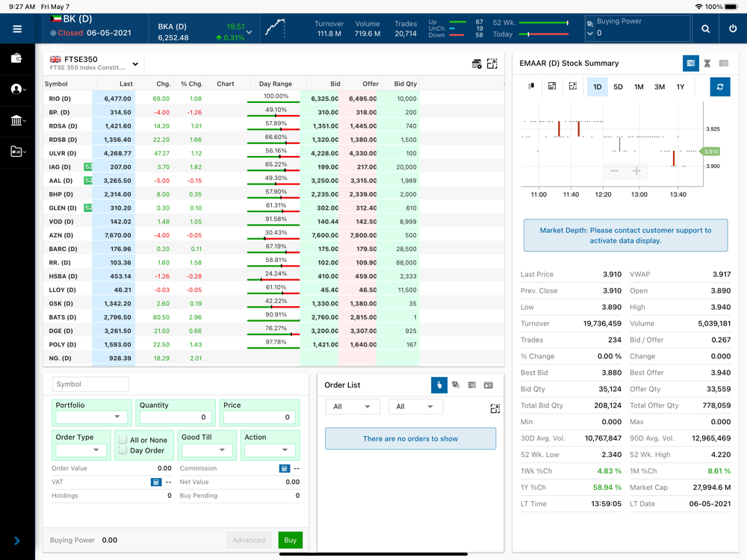The image size is (747, 560).
Task: Click the search magnifier icon
Action: pos(706,29)
